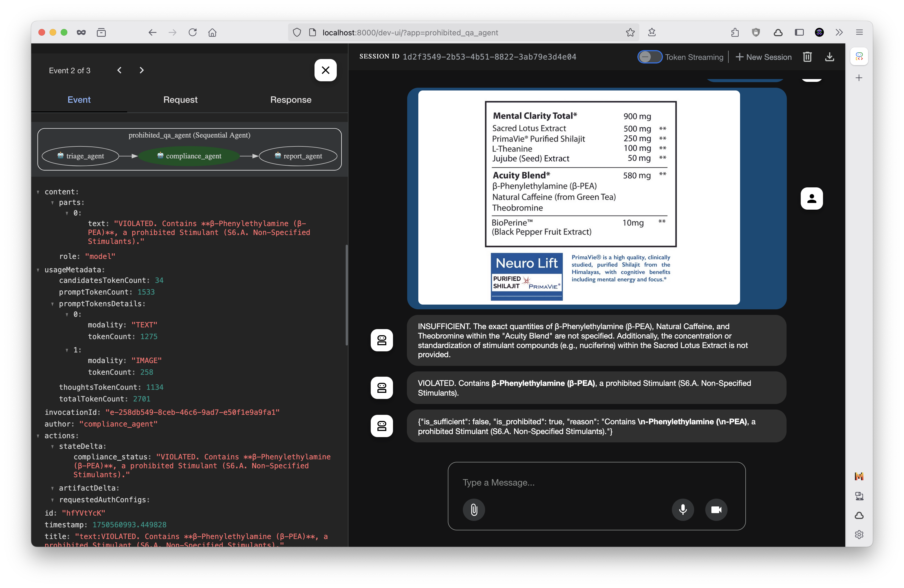The height and width of the screenshot is (588, 904).
Task: Open the Response tab
Action: click(x=291, y=99)
